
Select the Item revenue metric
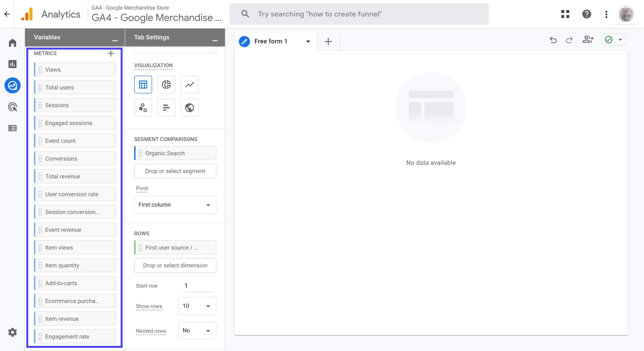(75, 319)
